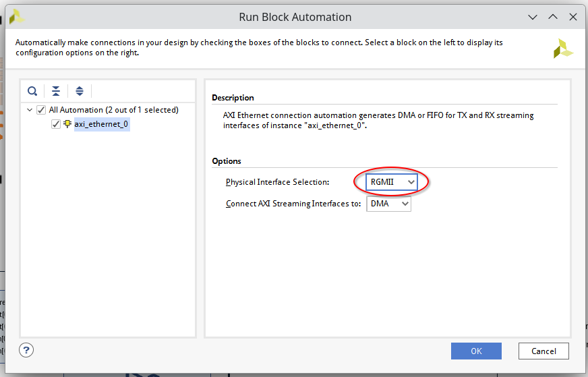Viewport: 588px width, 377px height.
Task: Toggle the All Automation checkbox
Action: [41, 110]
